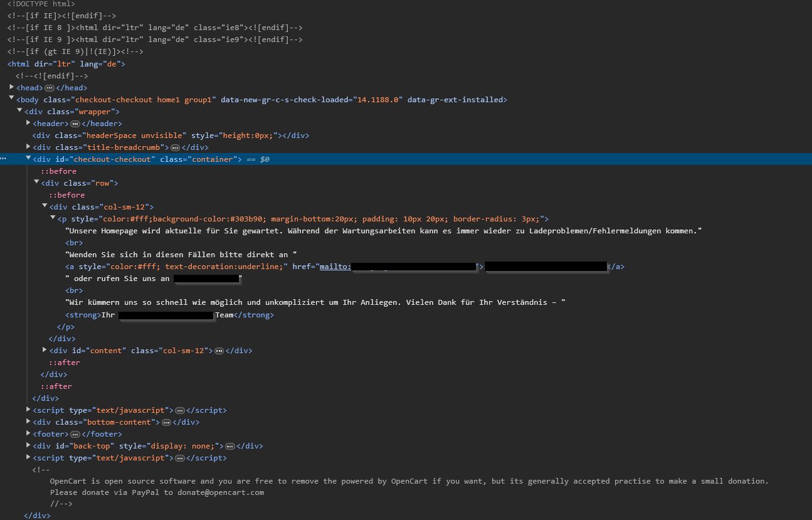Collapse the div class row node
The image size is (812, 520).
pyautogui.click(x=36, y=183)
